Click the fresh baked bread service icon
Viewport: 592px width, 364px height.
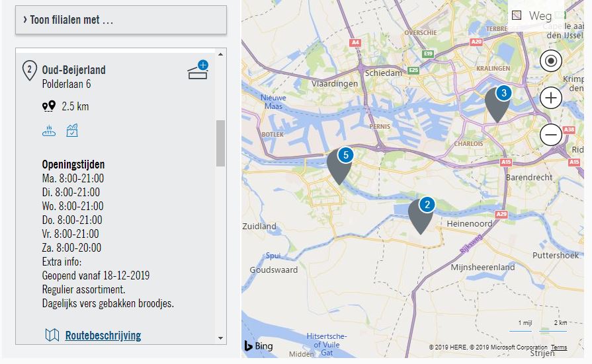[x=49, y=131]
